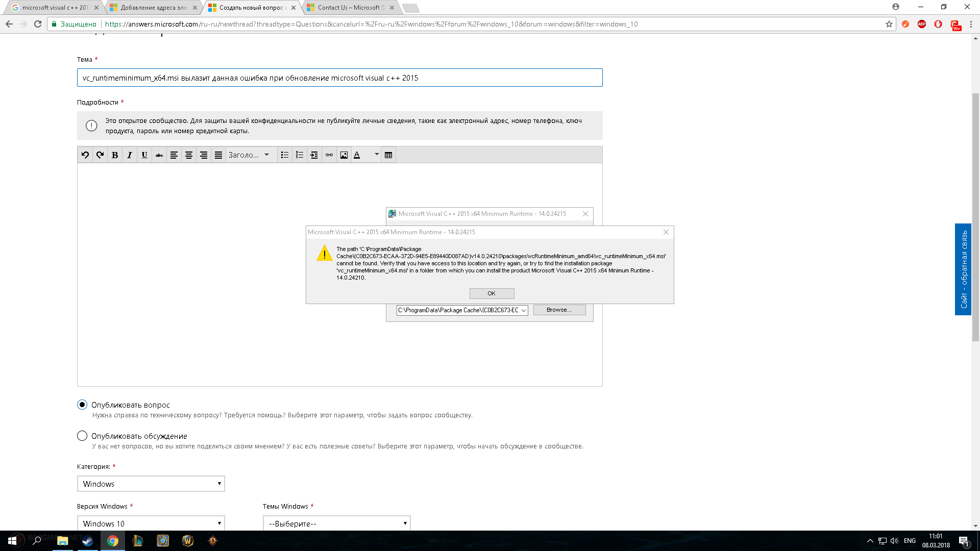Switch to the 'Contact Us – Microsoft' tab
Image resolution: width=980 pixels, height=551 pixels.
click(x=350, y=8)
